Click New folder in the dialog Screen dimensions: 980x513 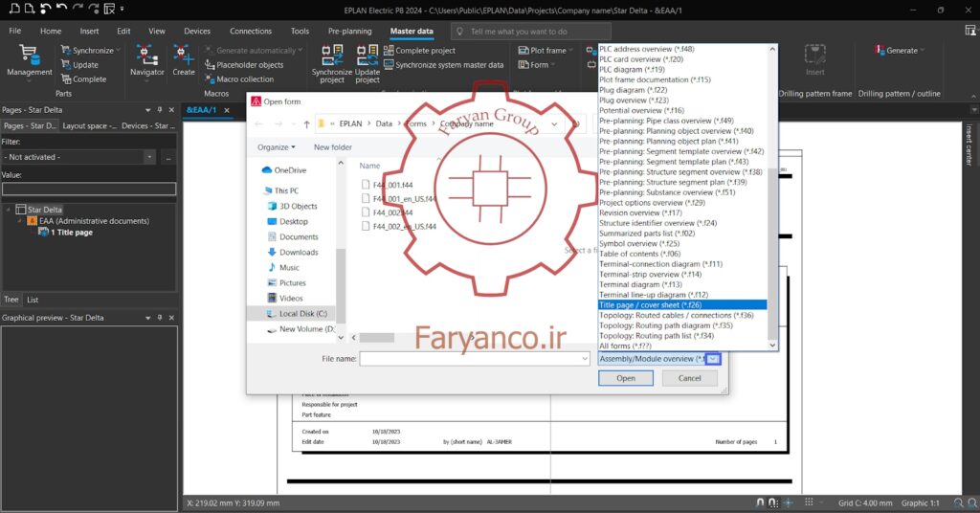332,147
